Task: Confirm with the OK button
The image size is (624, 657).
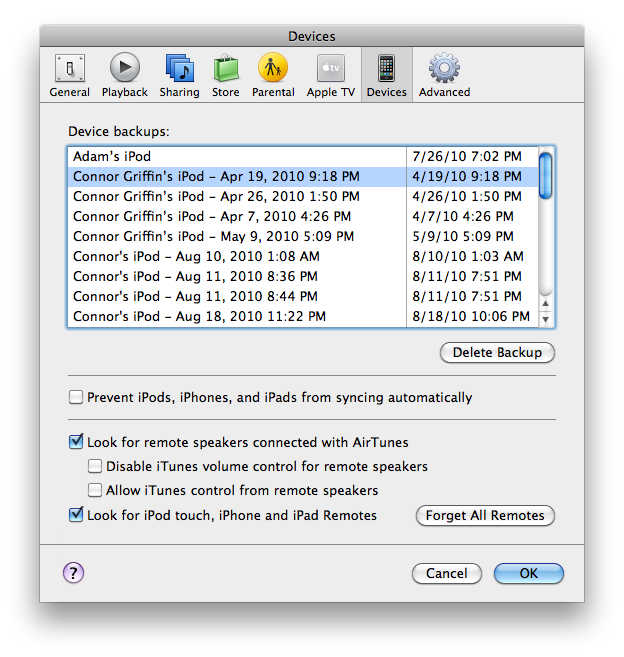Action: tap(528, 573)
